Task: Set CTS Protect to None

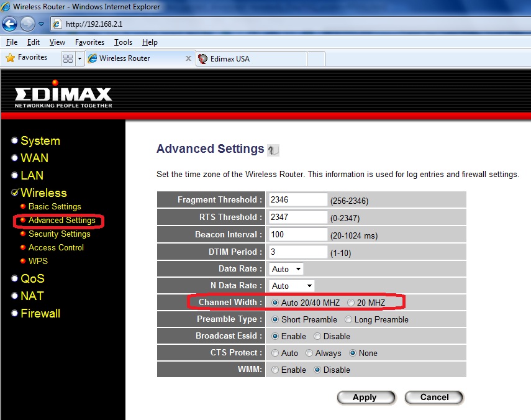Action: 353,354
